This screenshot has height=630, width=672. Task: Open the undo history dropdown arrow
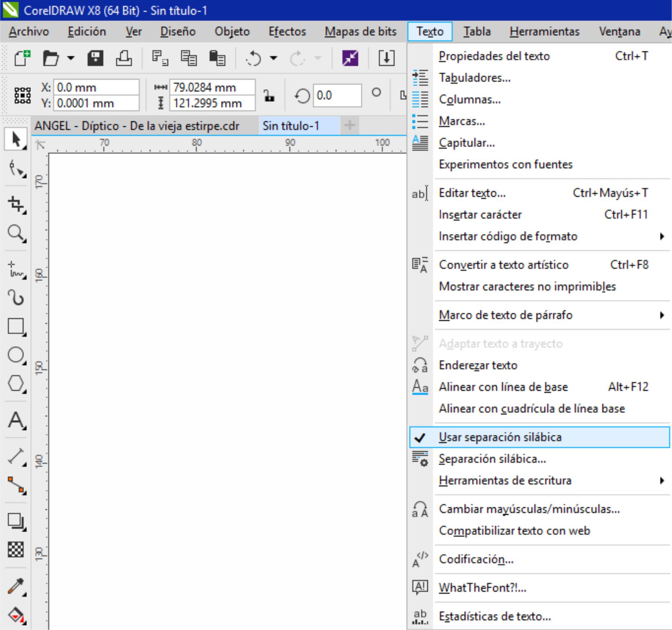tap(274, 58)
